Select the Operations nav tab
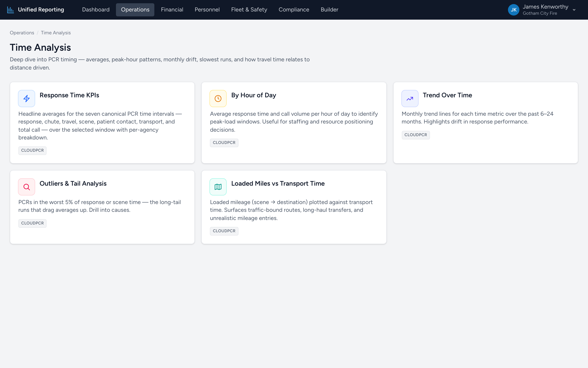This screenshot has height=368, width=588. pos(135,10)
